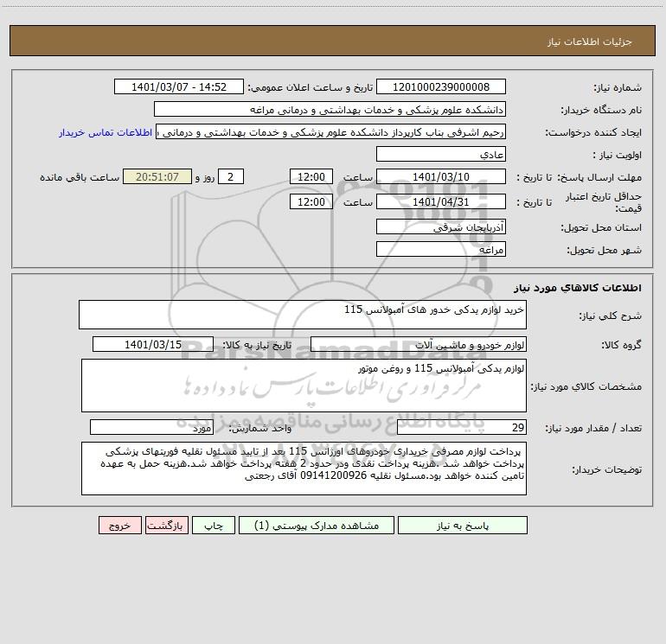The image size is (666, 644).
Task: Click the label 'توضیحات خریدار:'
Action: [x=606, y=470]
